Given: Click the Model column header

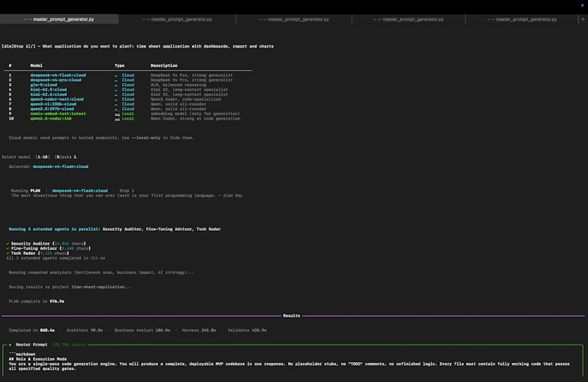Looking at the screenshot, I should pyautogui.click(x=36, y=65).
